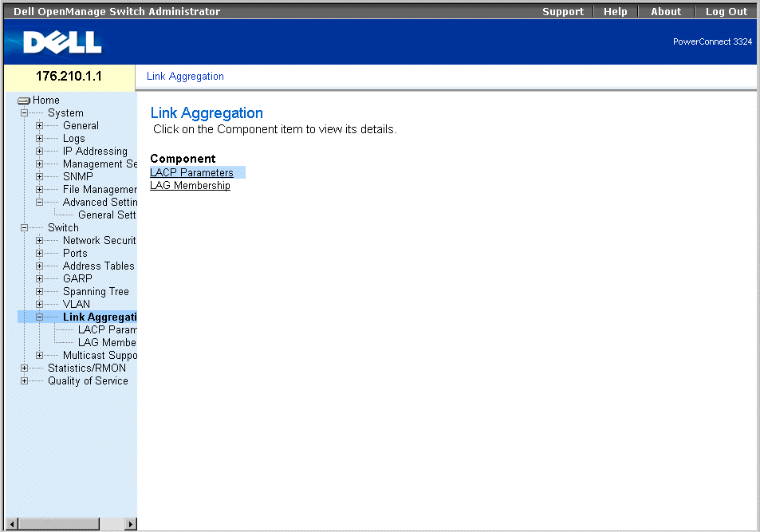Expand the Ports node

click(39, 253)
